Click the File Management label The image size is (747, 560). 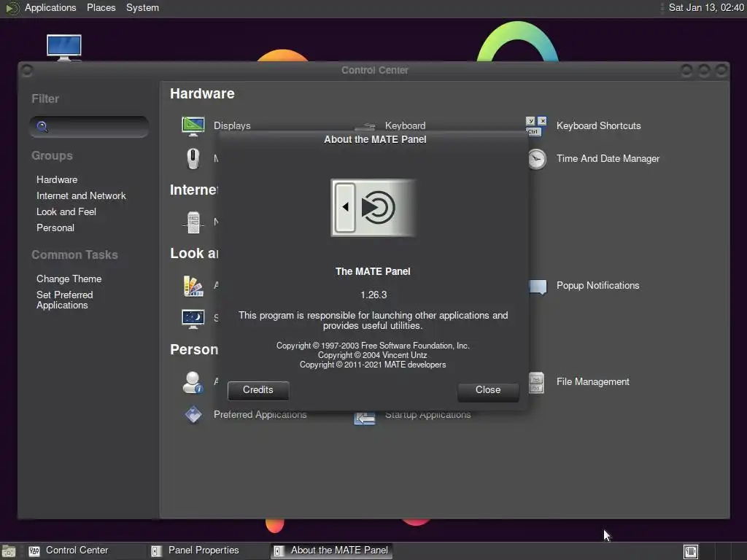tap(592, 382)
